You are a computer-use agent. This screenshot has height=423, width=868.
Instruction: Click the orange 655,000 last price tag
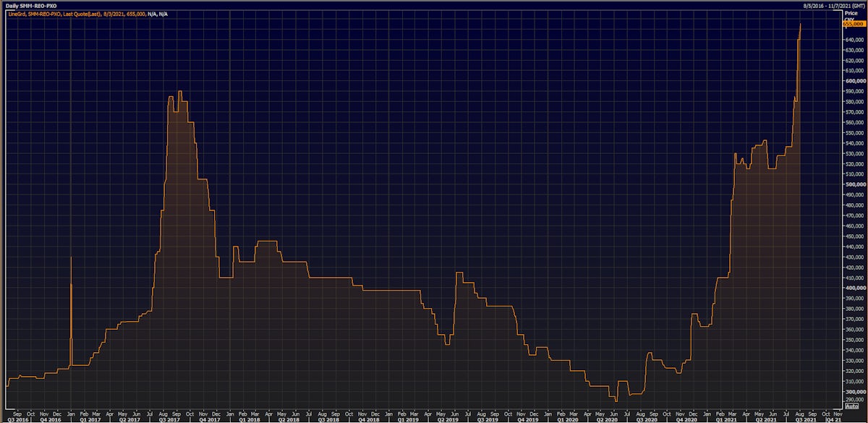pyautogui.click(x=854, y=23)
